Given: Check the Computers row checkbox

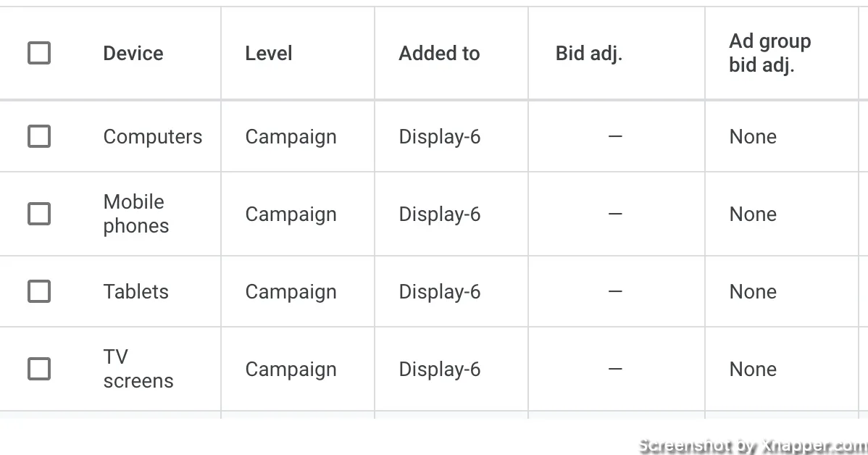Looking at the screenshot, I should point(39,136).
